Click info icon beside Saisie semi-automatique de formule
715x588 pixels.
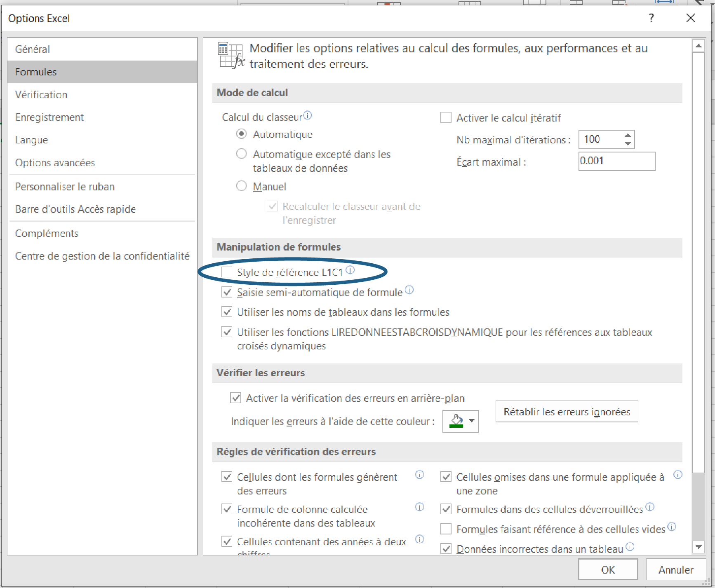coord(409,290)
